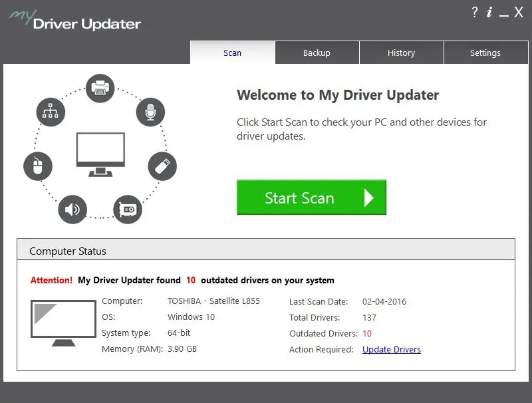Viewport: 532px width, 403px height.
Task: Click the My Driver Updater logo
Action: coord(74,21)
